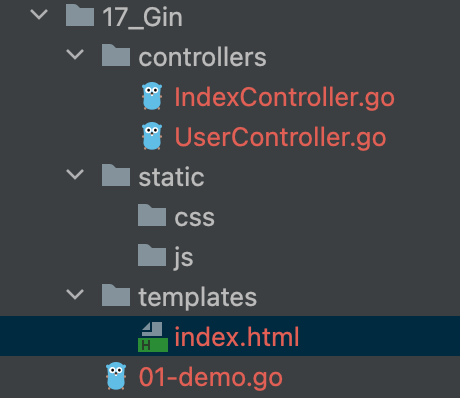Screen dimensions: 460x398
Task: Select the 01-demo.go file name
Action: 210,377
